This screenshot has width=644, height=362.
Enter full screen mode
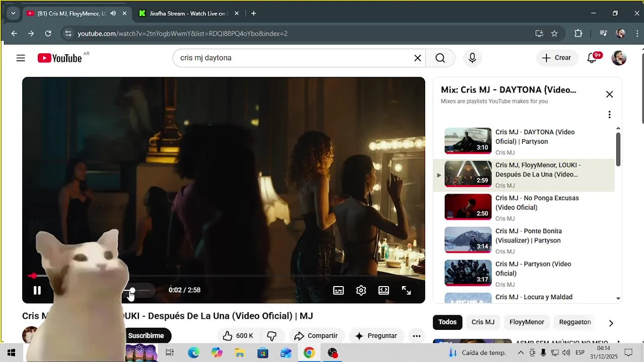[407, 290]
